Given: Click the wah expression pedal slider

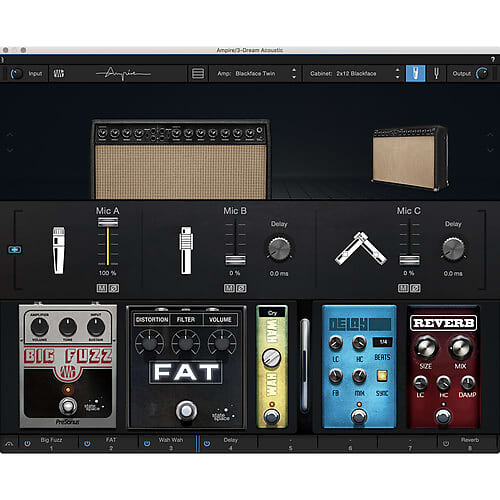Looking at the screenshot, I should pos(304,366).
